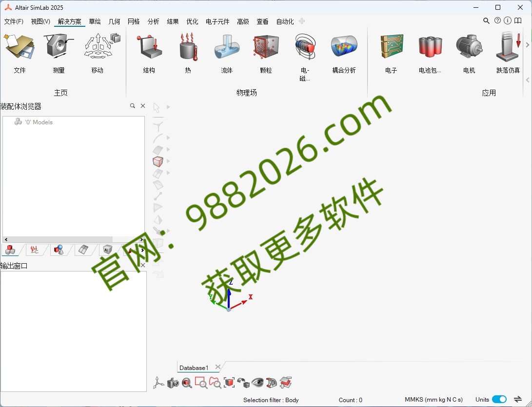
Task: Open the info (i) icon
Action: [507, 20]
